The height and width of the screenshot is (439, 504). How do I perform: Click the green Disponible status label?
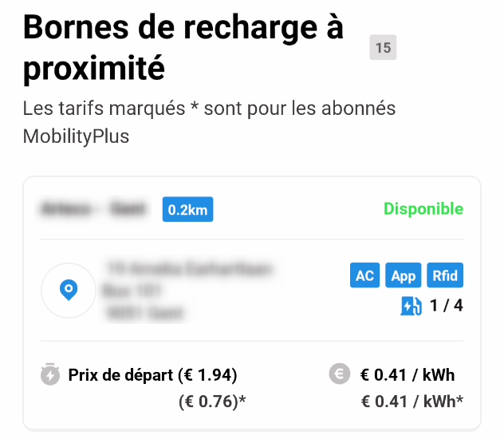click(x=423, y=209)
